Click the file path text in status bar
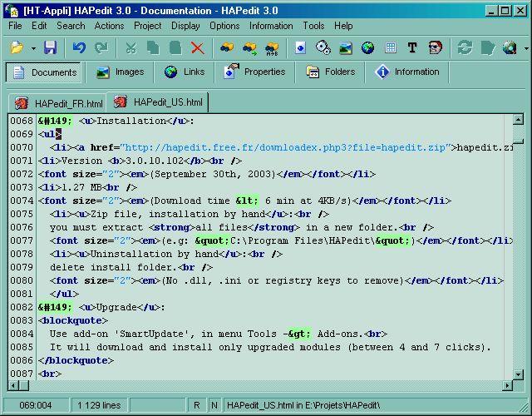This screenshot has width=532, height=416. point(303,405)
